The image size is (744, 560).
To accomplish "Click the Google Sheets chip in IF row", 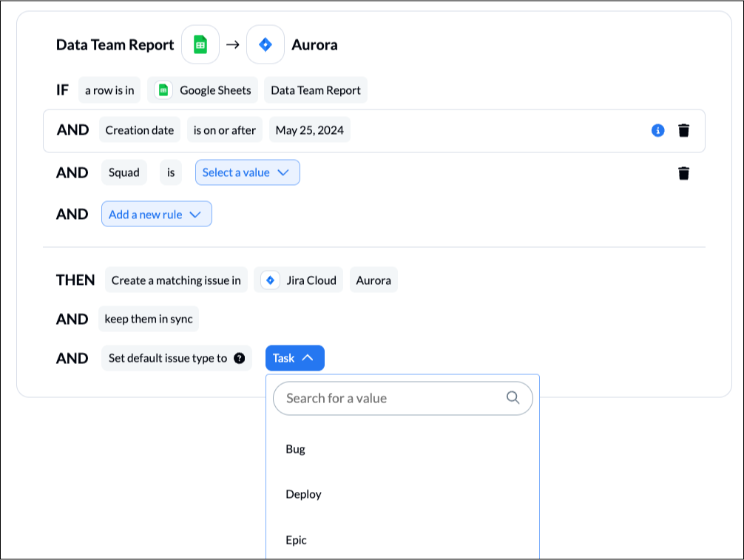I will pyautogui.click(x=203, y=90).
